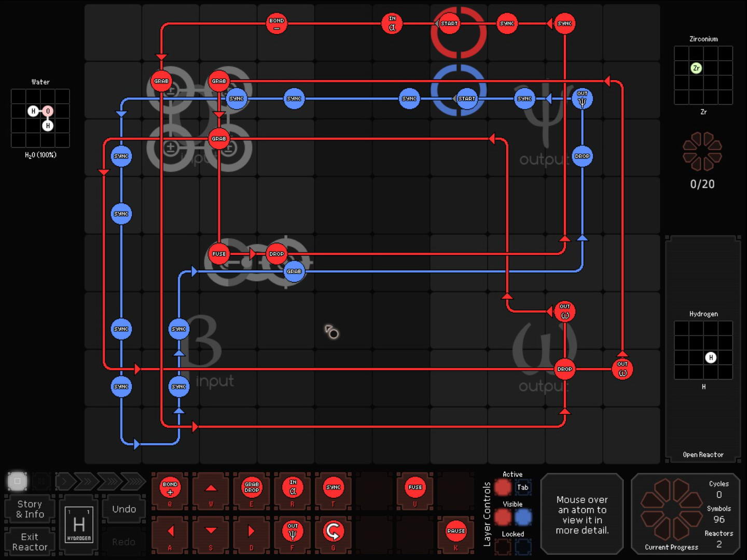Open the Hydrogen periodic table element card

point(79,525)
